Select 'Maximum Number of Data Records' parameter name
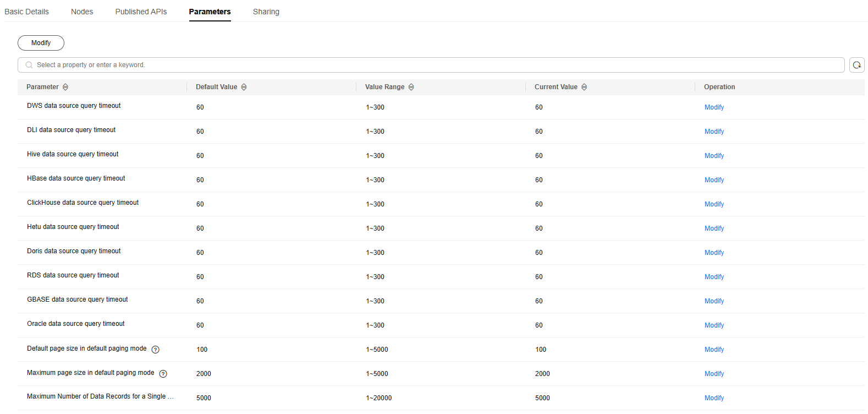 point(100,396)
